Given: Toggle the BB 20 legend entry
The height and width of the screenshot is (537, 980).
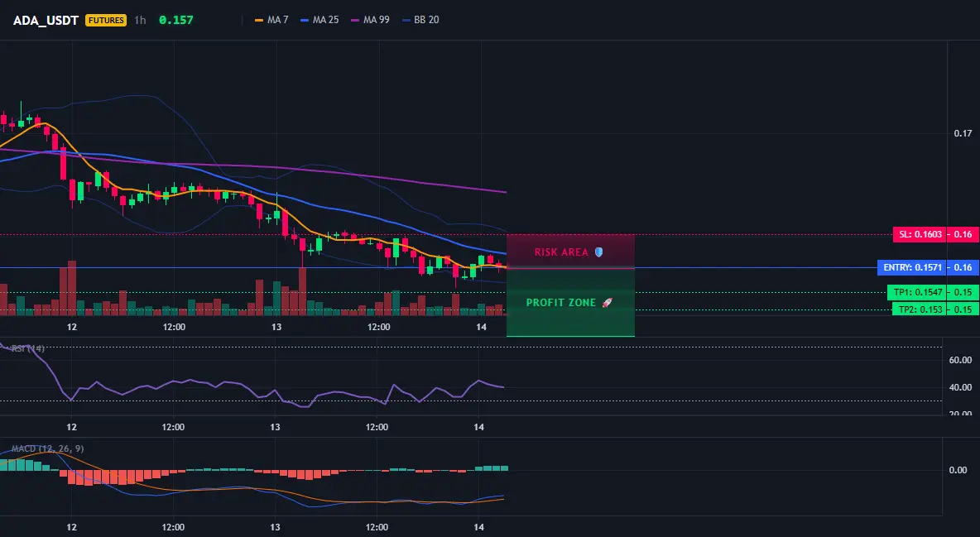Looking at the screenshot, I should [x=420, y=20].
